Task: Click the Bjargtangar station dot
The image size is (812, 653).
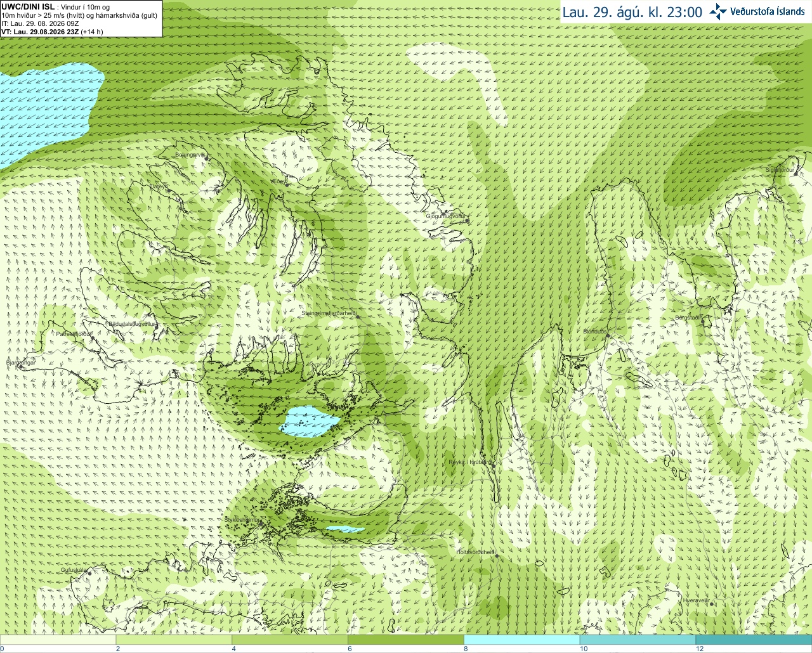Action: (21, 366)
